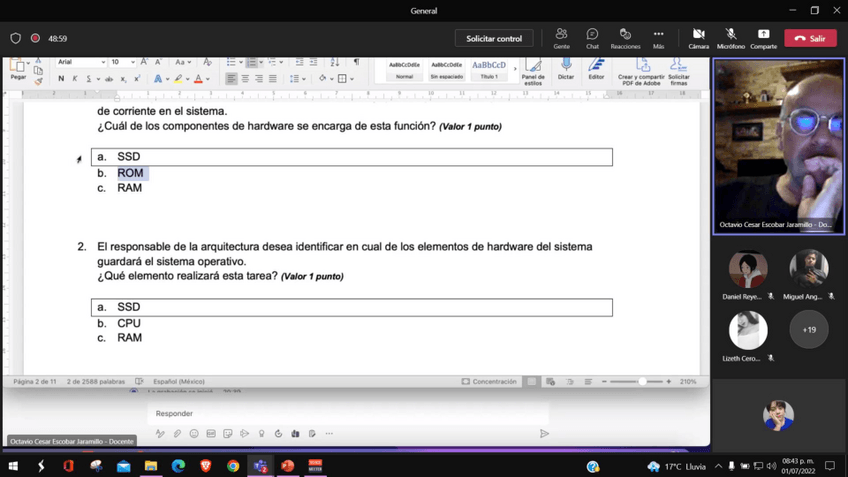Screen dimensions: 848x477
Task: Show the +19 additional participants
Action: click(808, 329)
